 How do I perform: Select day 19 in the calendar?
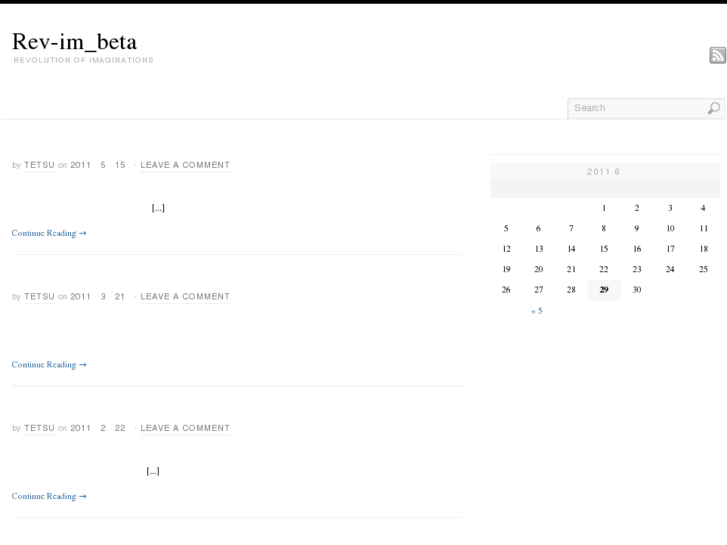click(x=506, y=269)
